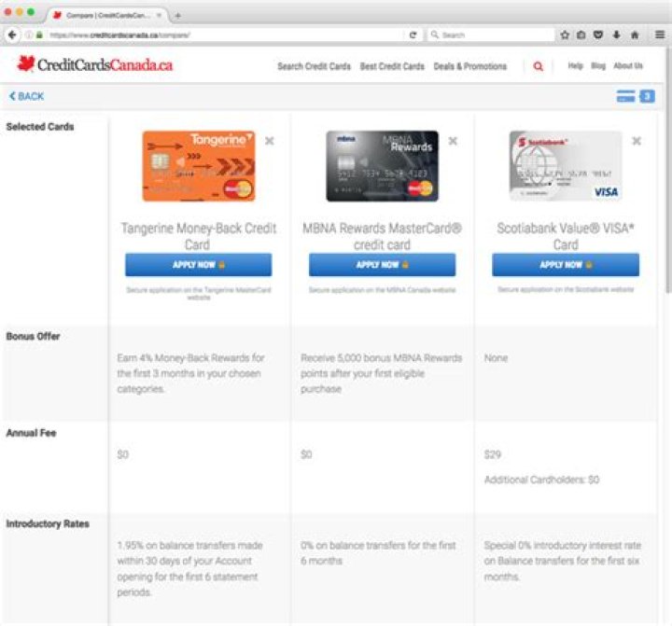Image resolution: width=672 pixels, height=626 pixels.
Task: Click Scotiabank Value VISA Card title
Action: 566,236
